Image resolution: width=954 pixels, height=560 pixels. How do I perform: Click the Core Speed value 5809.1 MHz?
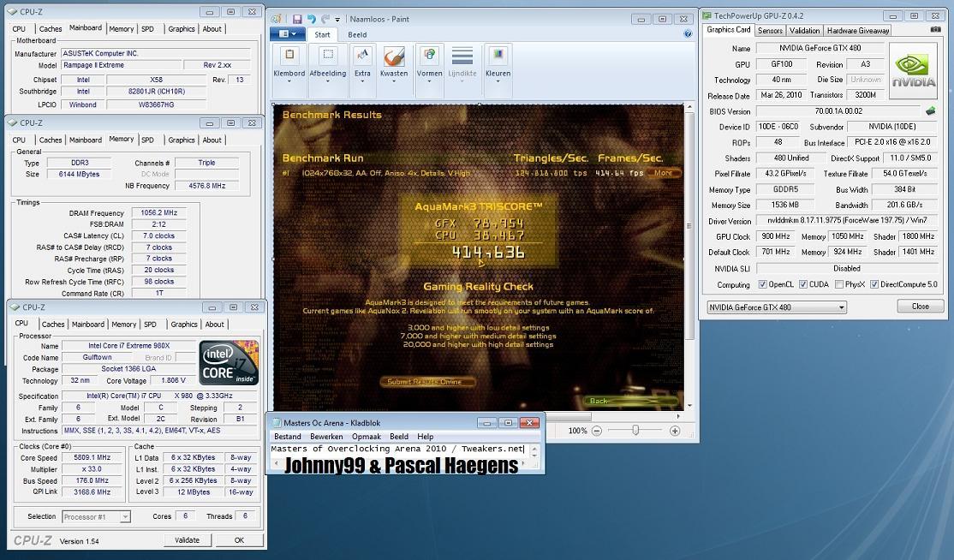92,457
